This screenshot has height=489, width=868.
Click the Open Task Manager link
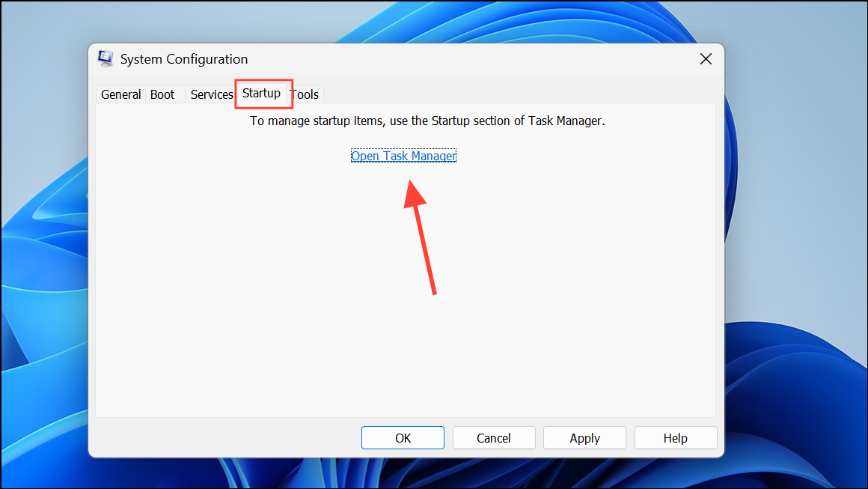(403, 157)
